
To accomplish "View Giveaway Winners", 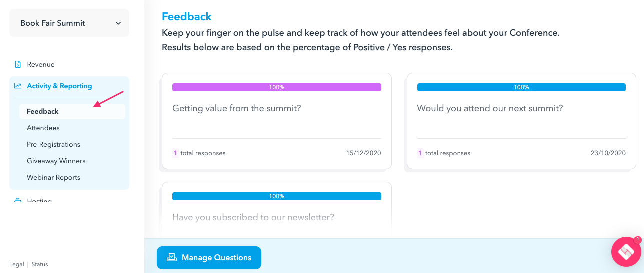I will tap(56, 161).
